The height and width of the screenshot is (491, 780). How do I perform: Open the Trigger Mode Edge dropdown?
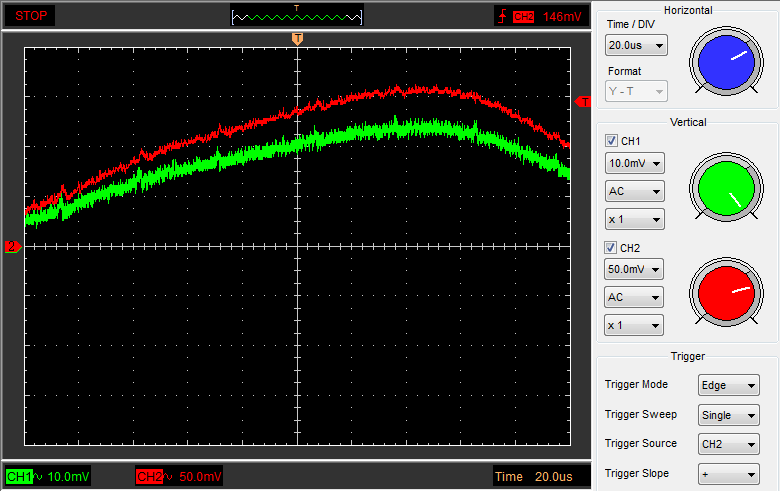pos(728,385)
